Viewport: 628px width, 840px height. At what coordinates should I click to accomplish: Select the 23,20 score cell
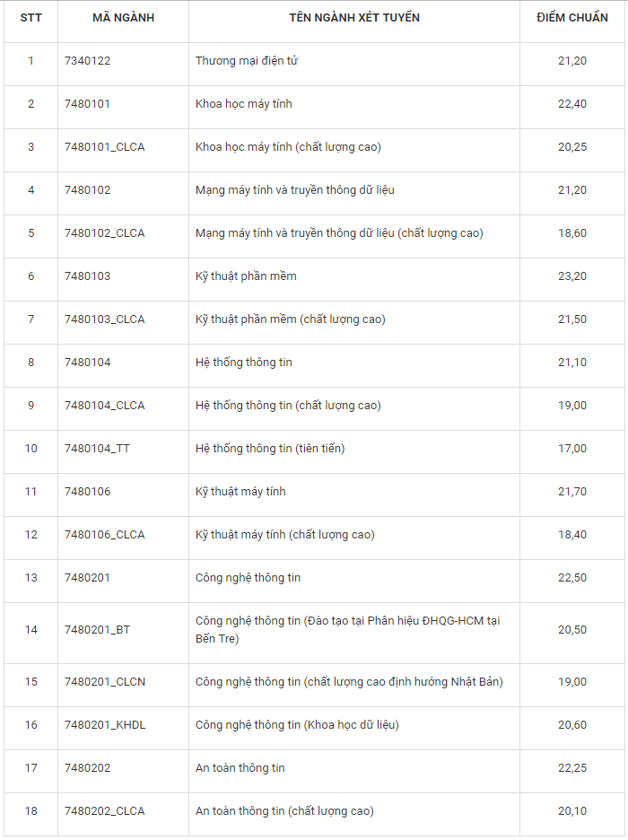(571, 276)
